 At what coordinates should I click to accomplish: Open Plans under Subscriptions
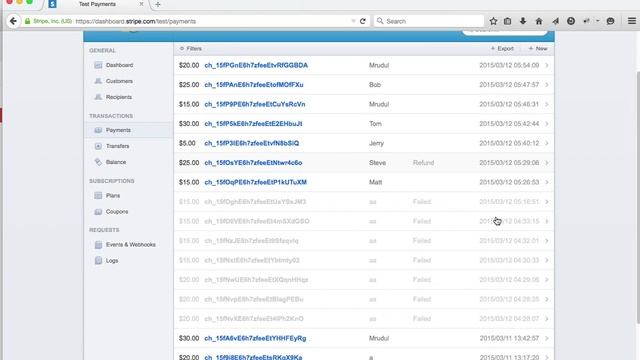pyautogui.click(x=113, y=196)
